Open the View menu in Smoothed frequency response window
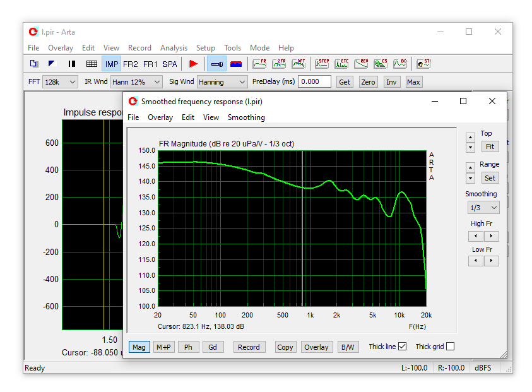This screenshot has height=392, width=532. pyautogui.click(x=211, y=117)
